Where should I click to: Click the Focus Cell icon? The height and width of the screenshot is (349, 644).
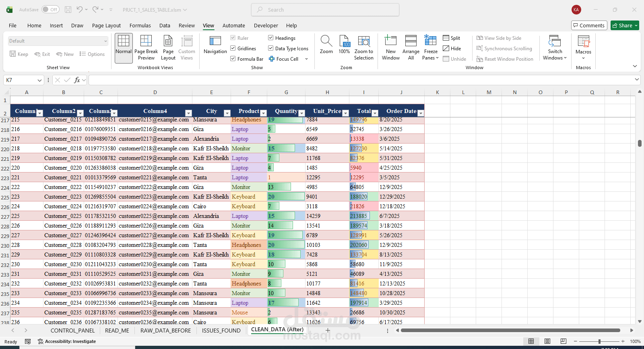(x=272, y=59)
